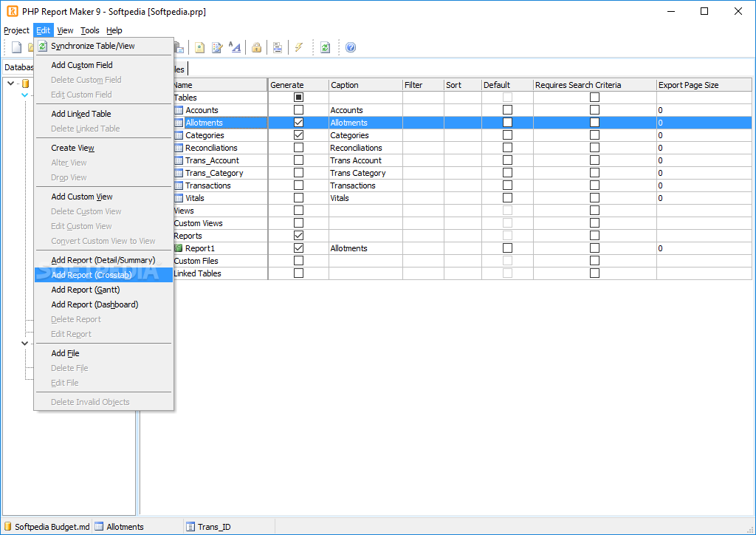Collapse the cyan chevron tree node

[24, 95]
